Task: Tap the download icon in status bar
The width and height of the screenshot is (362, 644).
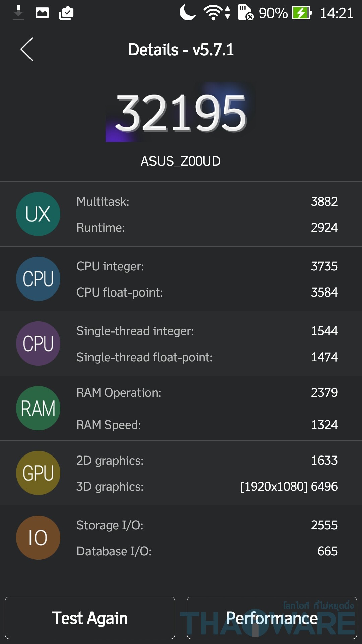Action: click(18, 13)
